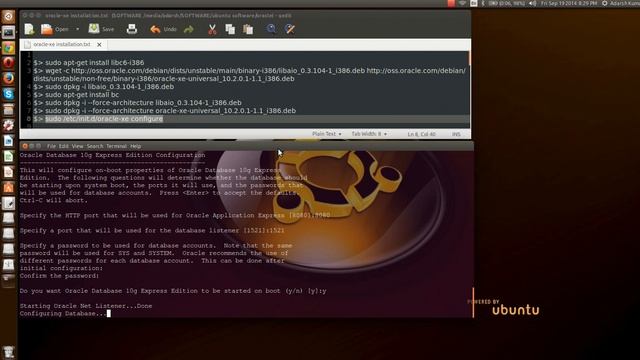Open the terminal Edit menu

click(63, 146)
